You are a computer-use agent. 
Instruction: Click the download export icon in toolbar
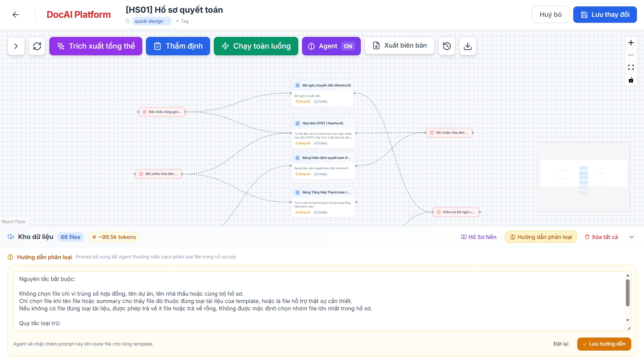[467, 46]
